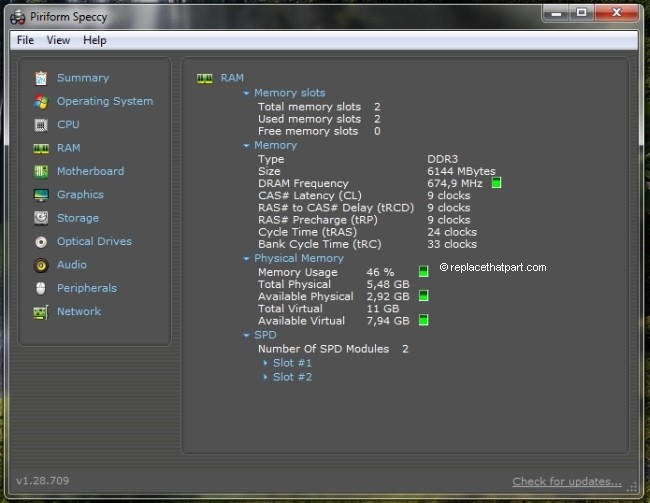This screenshot has width=650, height=503.
Task: Minimize the Speccy window
Action: click(556, 13)
